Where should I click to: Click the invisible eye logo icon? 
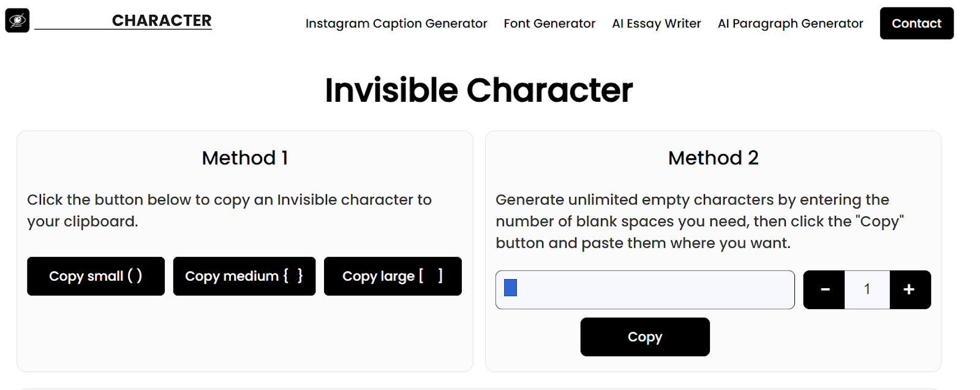(17, 21)
